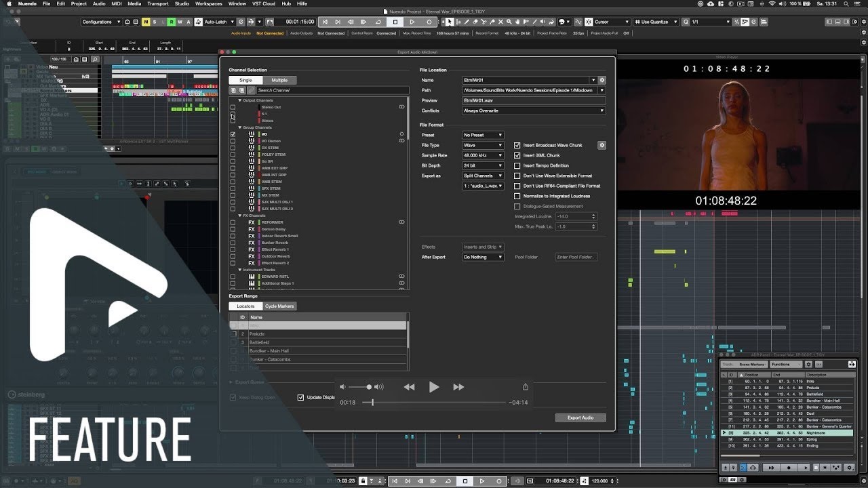Click the top toolbar Record button
Image resolution: width=868 pixels, height=488 pixels.
pyautogui.click(x=429, y=22)
